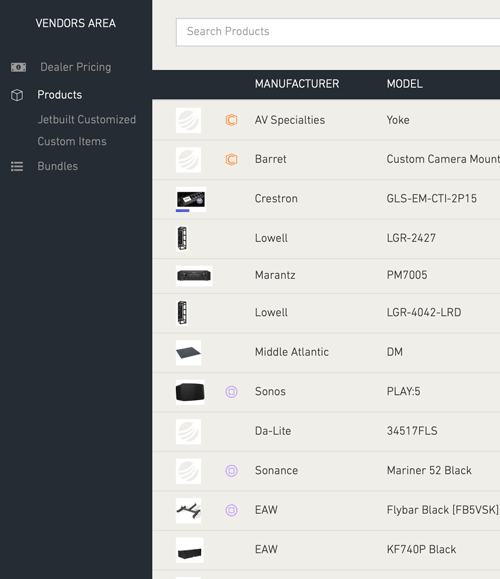Viewport: 500px width, 579px height.
Task: Click DM model cell
Action: (395, 352)
